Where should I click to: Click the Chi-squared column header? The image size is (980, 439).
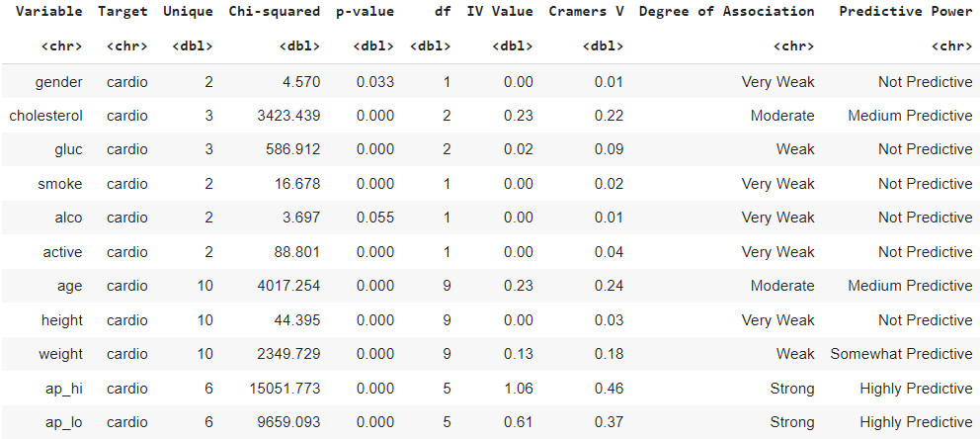click(274, 12)
